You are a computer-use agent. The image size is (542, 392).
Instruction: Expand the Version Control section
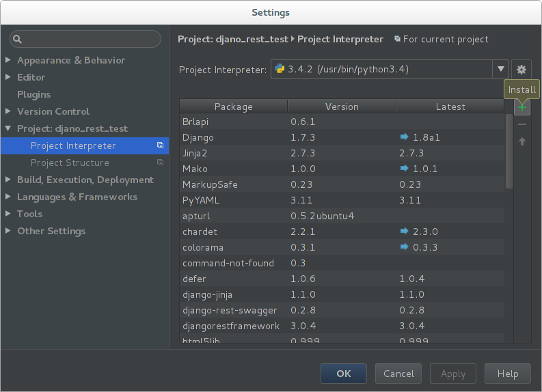coord(8,111)
